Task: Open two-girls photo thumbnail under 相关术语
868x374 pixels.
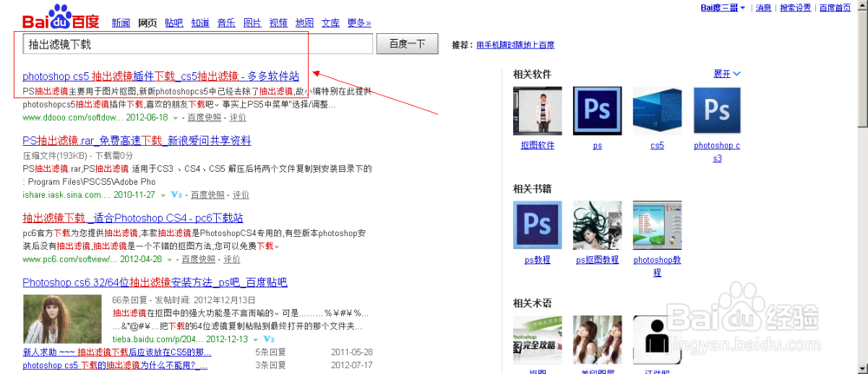Action: [x=597, y=339]
